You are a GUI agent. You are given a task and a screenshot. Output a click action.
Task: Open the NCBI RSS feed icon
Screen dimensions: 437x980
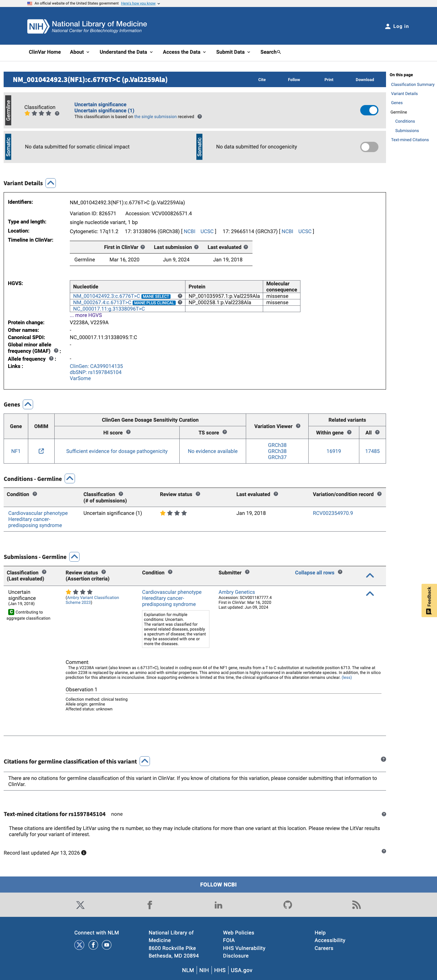(x=356, y=905)
